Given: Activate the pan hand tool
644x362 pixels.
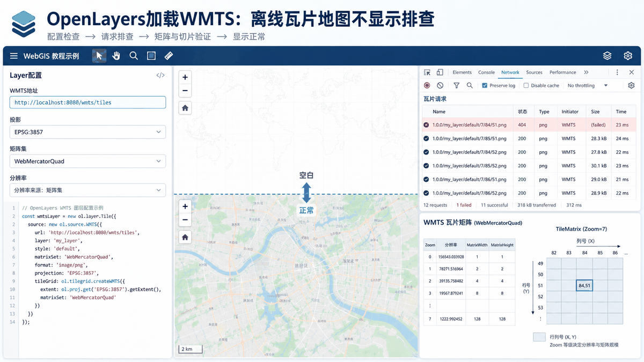Looking at the screenshot, I should click(x=116, y=56).
